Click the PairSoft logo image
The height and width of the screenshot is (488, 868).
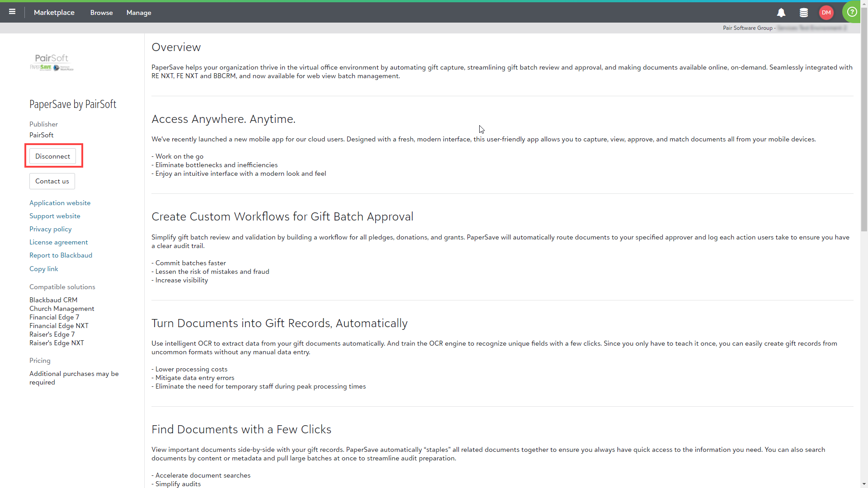(x=52, y=62)
